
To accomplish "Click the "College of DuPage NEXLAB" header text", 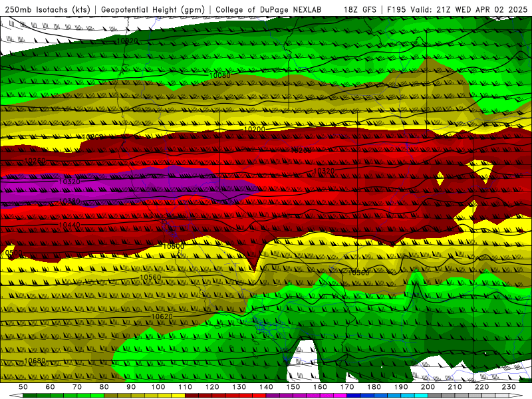I will click(269, 10).
